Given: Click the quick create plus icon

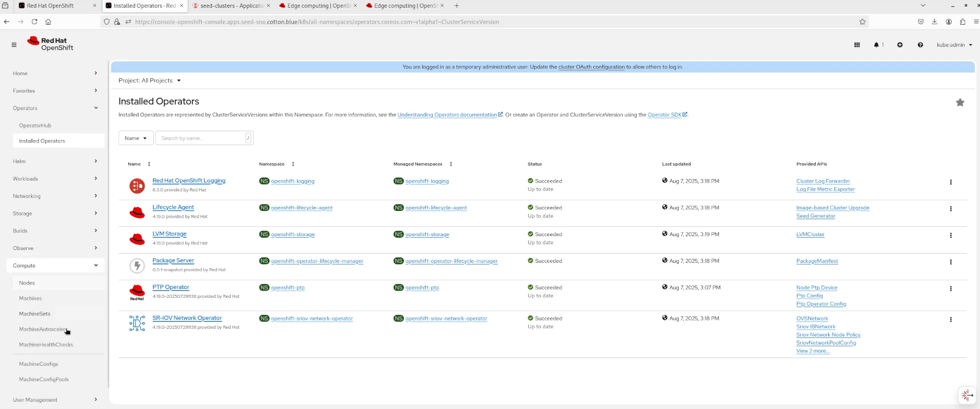Looking at the screenshot, I should 900,45.
